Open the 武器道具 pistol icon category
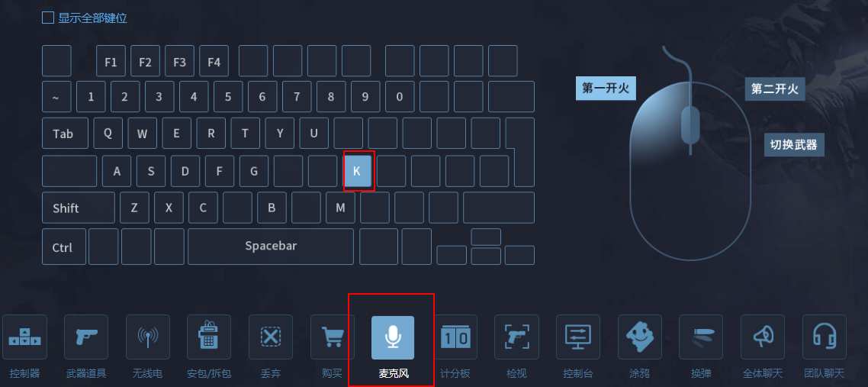The height and width of the screenshot is (387, 868). tap(85, 337)
